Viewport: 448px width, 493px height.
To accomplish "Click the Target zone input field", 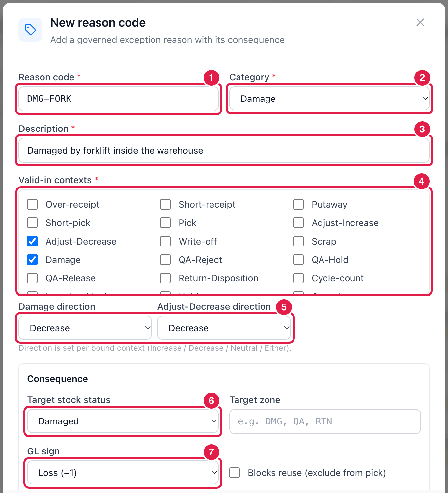I will pos(325,421).
